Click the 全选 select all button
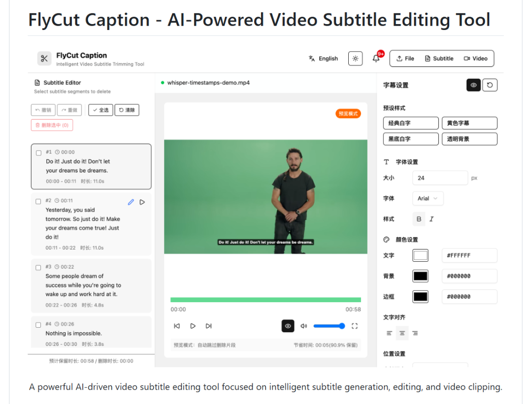The image size is (532, 404). (100, 110)
